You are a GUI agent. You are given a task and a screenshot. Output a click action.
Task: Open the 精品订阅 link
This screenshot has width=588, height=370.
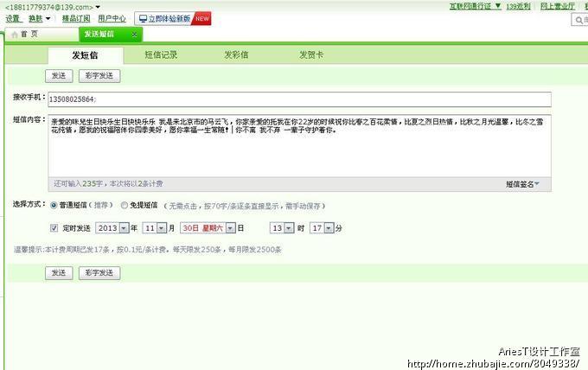pyautogui.click(x=76, y=18)
